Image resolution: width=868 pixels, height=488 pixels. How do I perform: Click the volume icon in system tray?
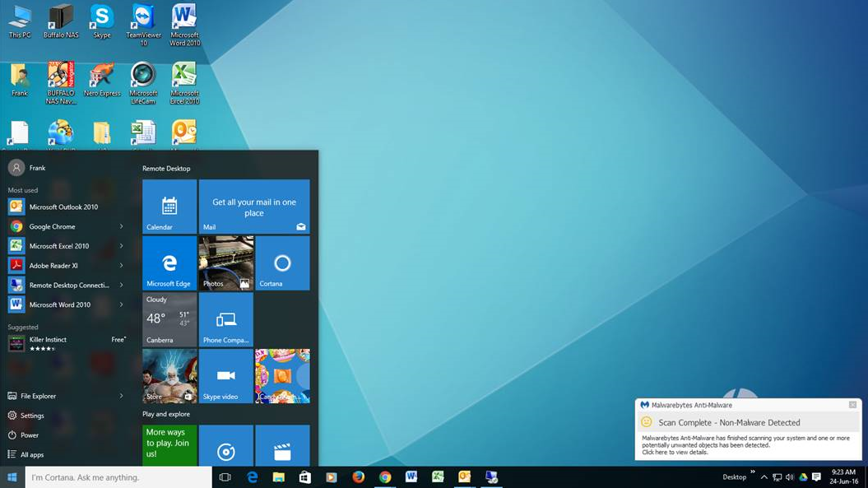pyautogui.click(x=790, y=477)
